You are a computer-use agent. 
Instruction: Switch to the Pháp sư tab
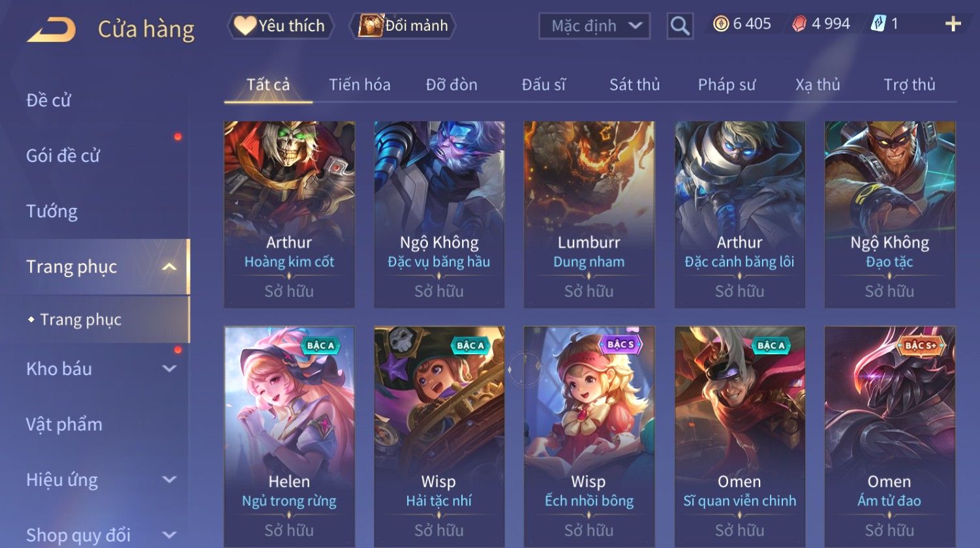(x=726, y=85)
